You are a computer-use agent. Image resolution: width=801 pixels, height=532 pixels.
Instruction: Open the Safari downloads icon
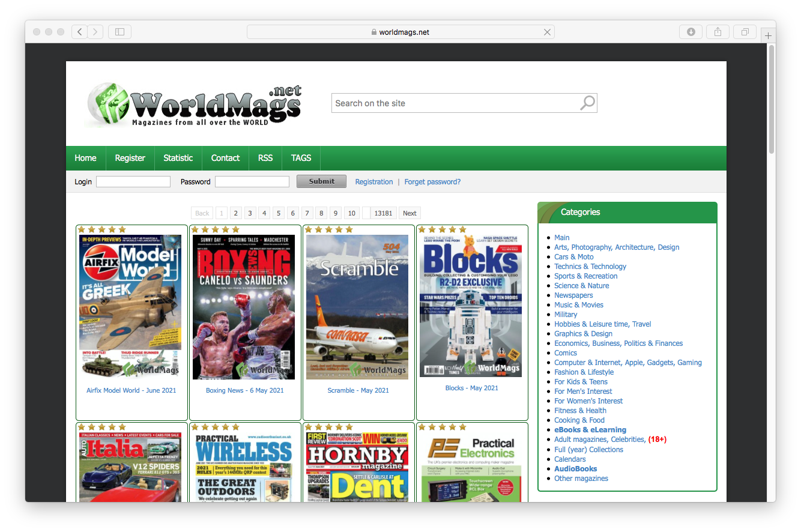pos(691,32)
